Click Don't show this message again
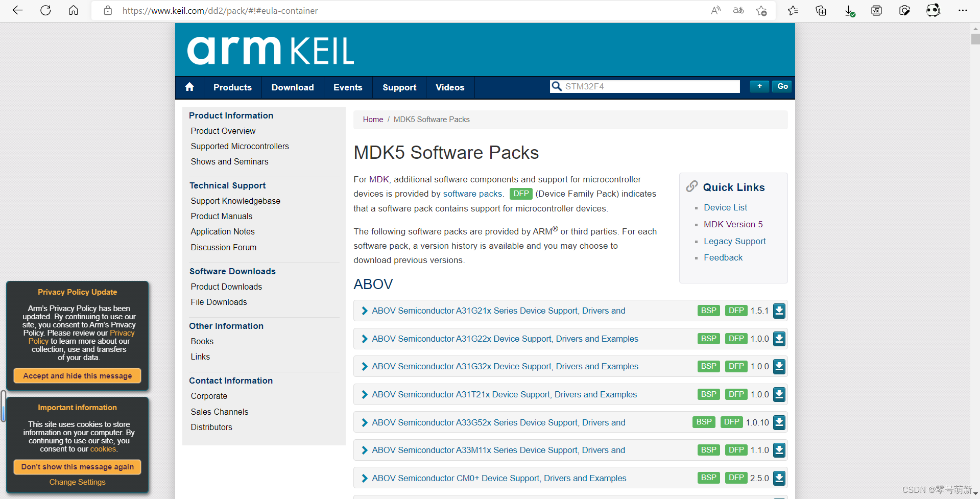The height and width of the screenshot is (499, 980). (x=78, y=467)
